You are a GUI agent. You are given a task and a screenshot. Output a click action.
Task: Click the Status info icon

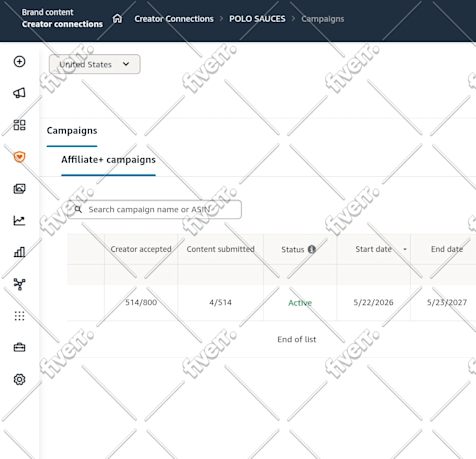[312, 249]
